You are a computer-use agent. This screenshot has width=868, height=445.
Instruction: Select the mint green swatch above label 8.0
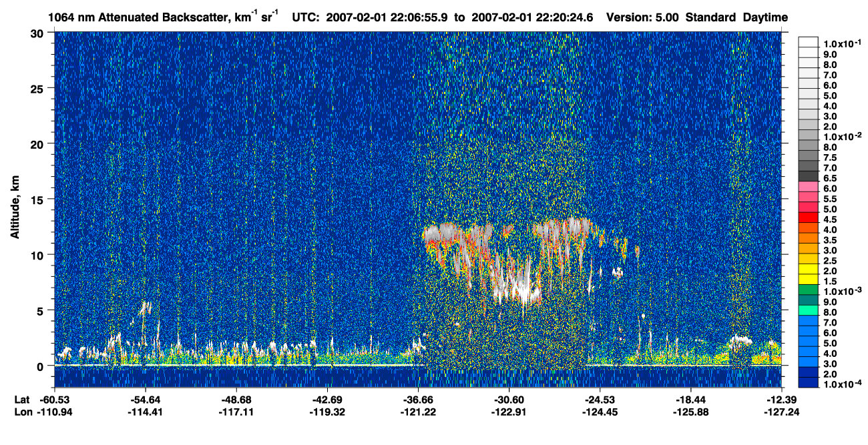pyautogui.click(x=808, y=310)
